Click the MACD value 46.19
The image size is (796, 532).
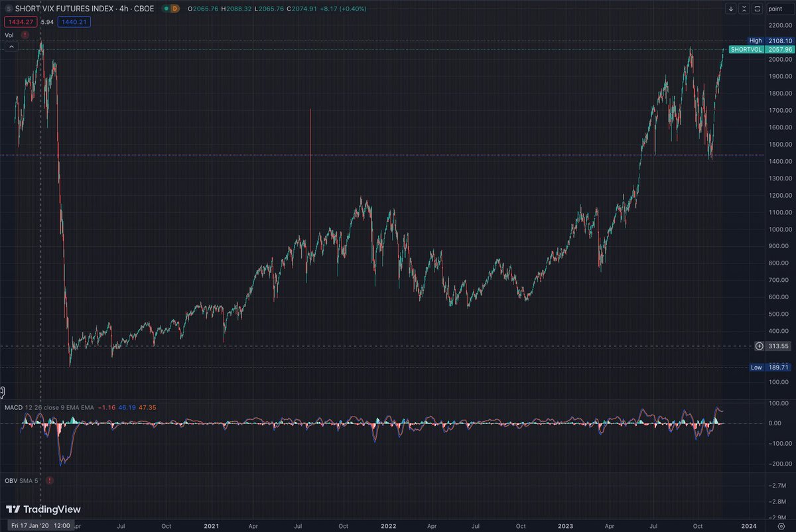coord(127,407)
